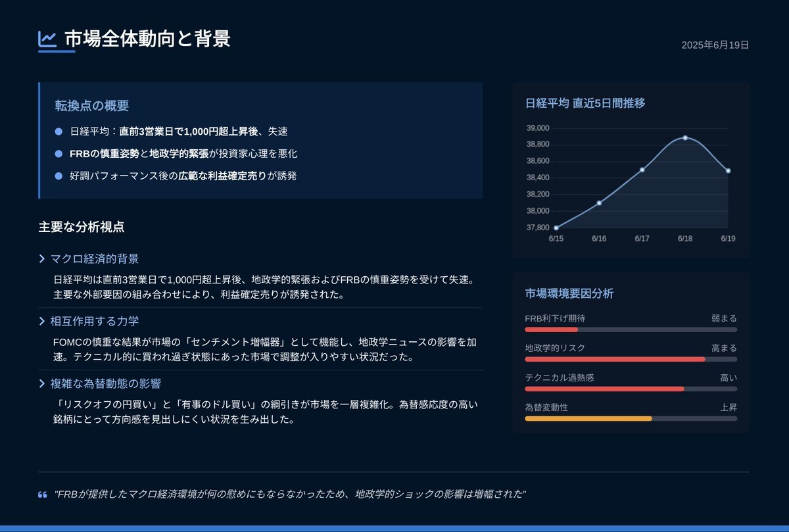Click the 6/17 x-axis label
The height and width of the screenshot is (532, 789).
(x=642, y=239)
